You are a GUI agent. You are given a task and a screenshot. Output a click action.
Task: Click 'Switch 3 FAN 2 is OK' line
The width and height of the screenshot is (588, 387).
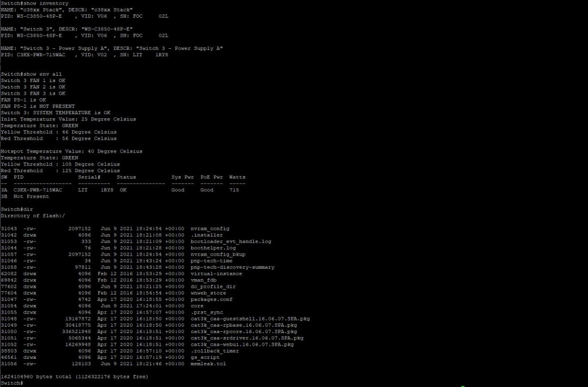(x=33, y=87)
